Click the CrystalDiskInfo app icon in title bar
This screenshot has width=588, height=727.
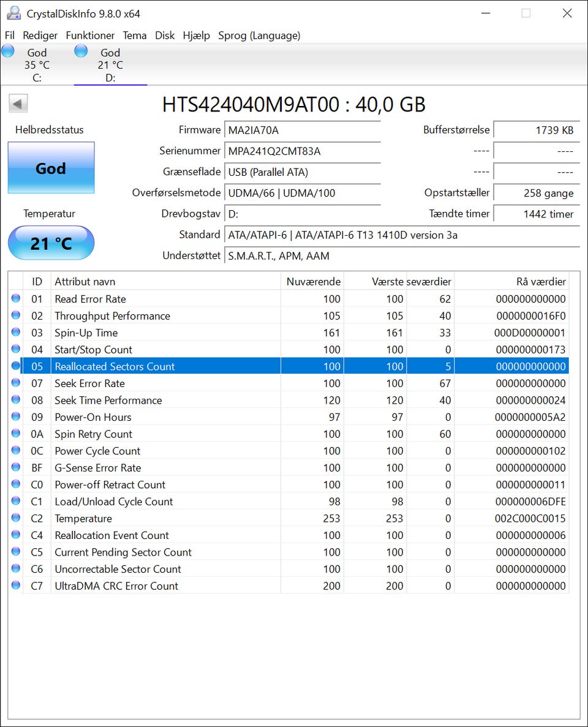pos(14,13)
